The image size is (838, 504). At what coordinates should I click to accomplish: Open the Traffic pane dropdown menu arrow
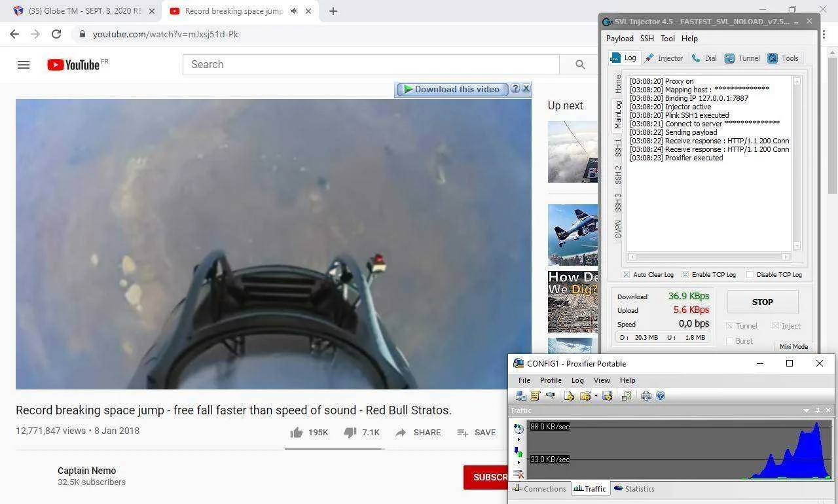pos(807,410)
